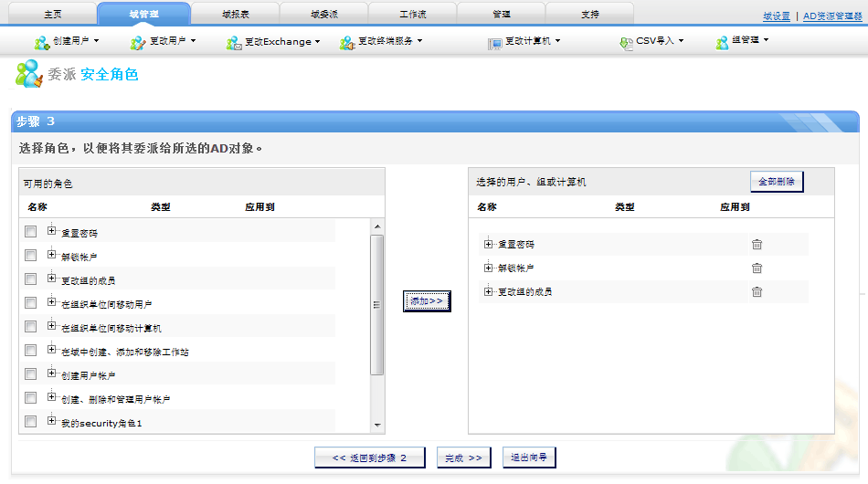This screenshot has height=484, width=868.
Task: Click the 全部删除 button
Action: click(777, 182)
